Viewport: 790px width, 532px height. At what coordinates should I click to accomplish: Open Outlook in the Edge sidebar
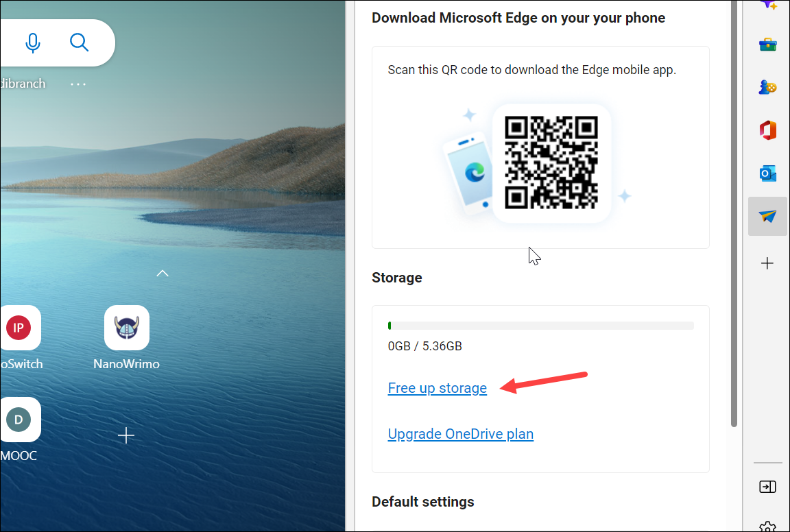point(768,173)
